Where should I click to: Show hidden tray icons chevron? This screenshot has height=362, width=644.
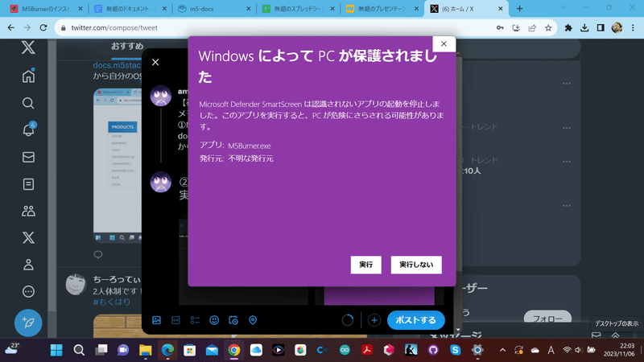pyautogui.click(x=502, y=350)
